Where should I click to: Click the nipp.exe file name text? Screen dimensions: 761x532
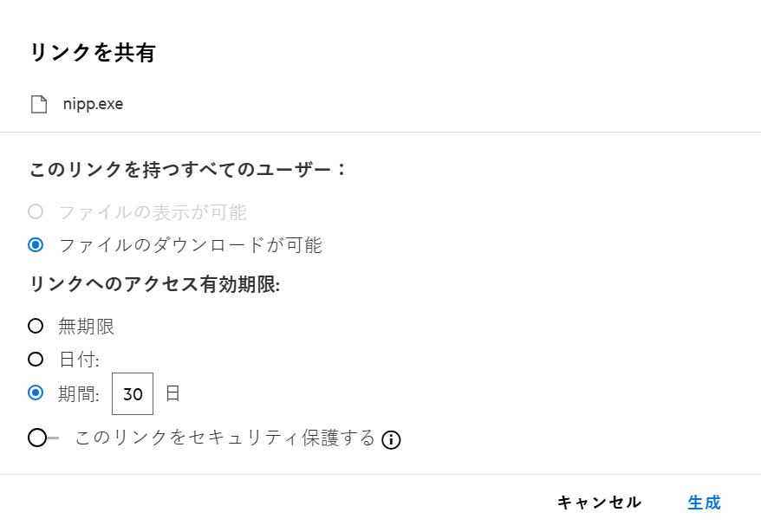pos(93,105)
